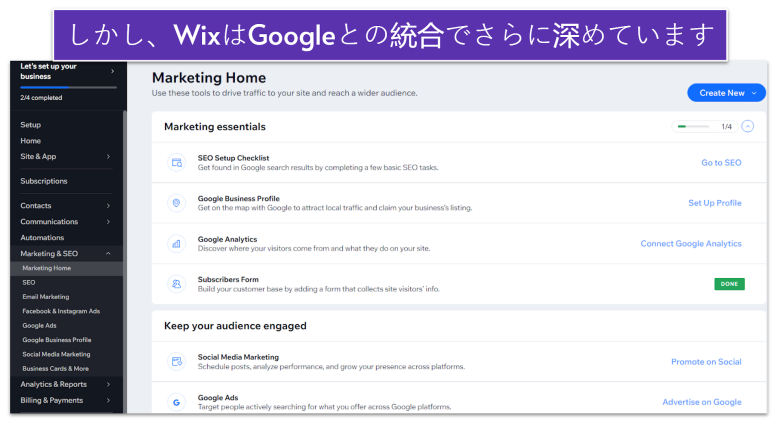Collapse the Marketing essentials section

click(x=748, y=126)
